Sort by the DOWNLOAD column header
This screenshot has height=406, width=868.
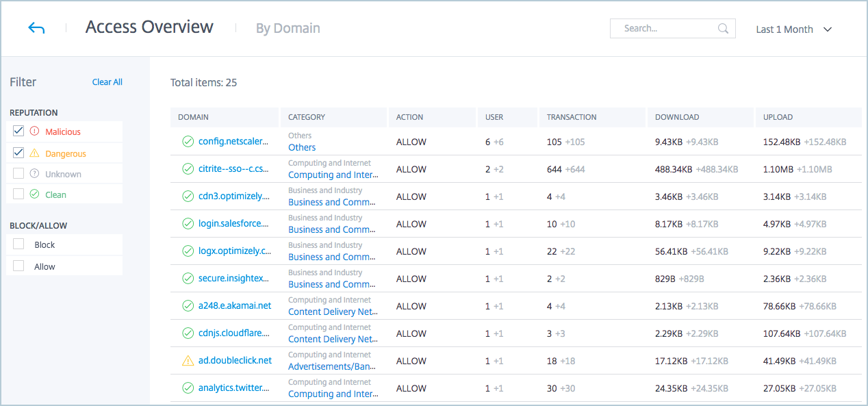[x=677, y=117]
